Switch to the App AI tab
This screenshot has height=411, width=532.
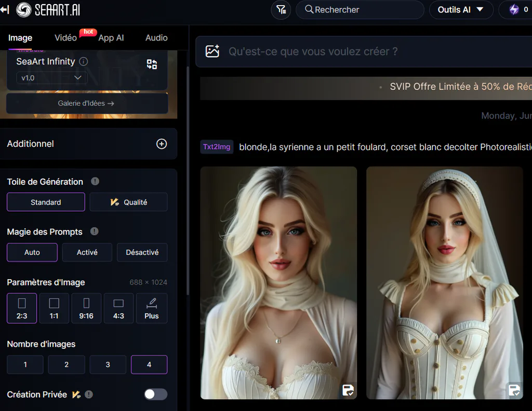(111, 38)
